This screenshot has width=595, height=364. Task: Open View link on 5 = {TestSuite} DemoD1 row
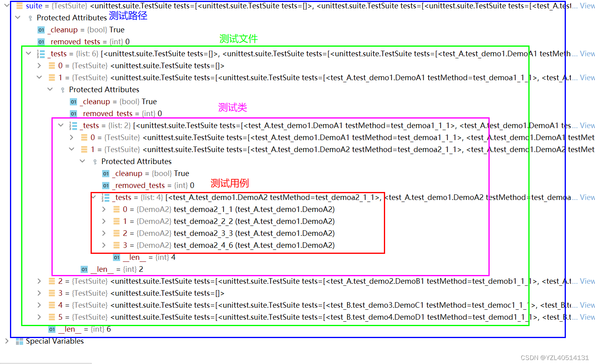[587, 317]
